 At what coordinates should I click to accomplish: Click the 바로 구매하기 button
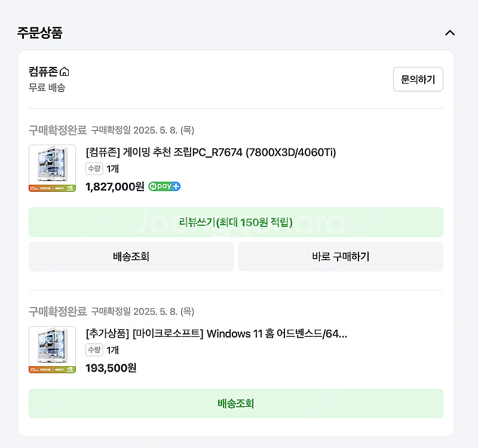[x=341, y=257]
